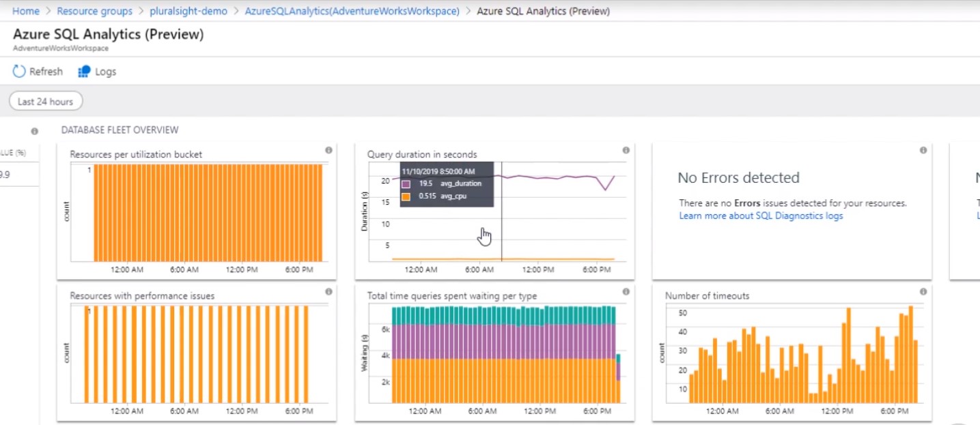Click the purple avg_duration legend swatch in tooltip
This screenshot has width=980, height=425.
coord(406,184)
